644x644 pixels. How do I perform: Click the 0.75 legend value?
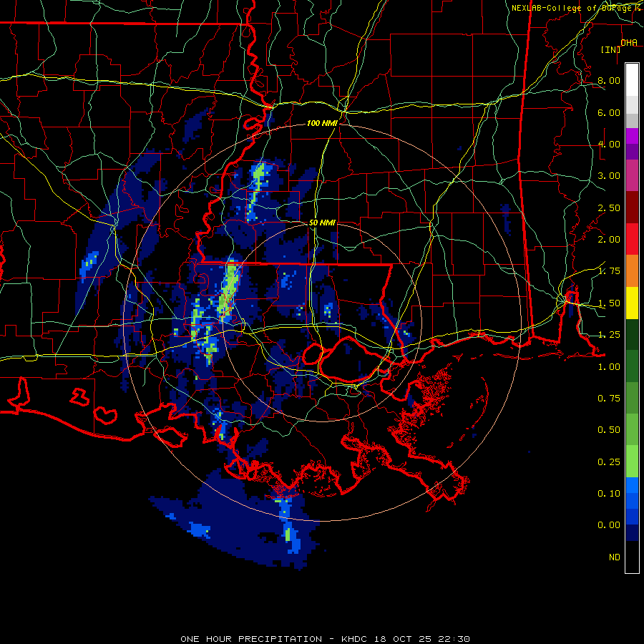[609, 399]
